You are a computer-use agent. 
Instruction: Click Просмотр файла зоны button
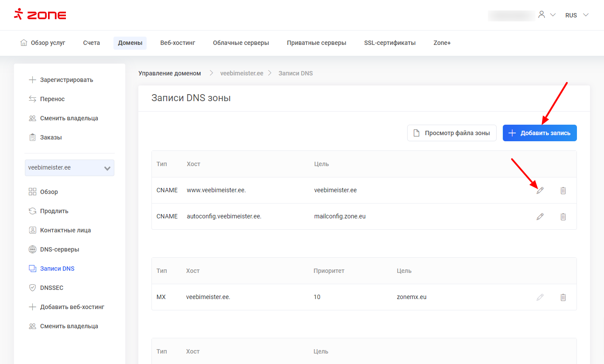tap(452, 133)
